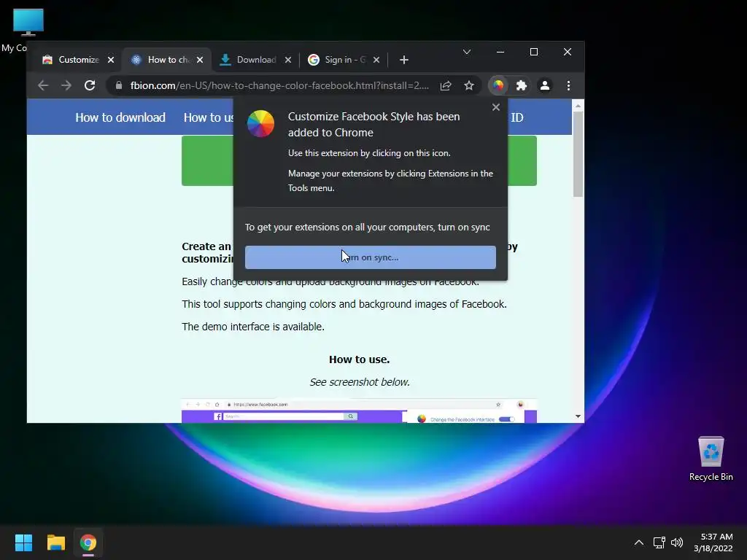
Task: Open the taskbar clock and date
Action: click(x=713, y=542)
